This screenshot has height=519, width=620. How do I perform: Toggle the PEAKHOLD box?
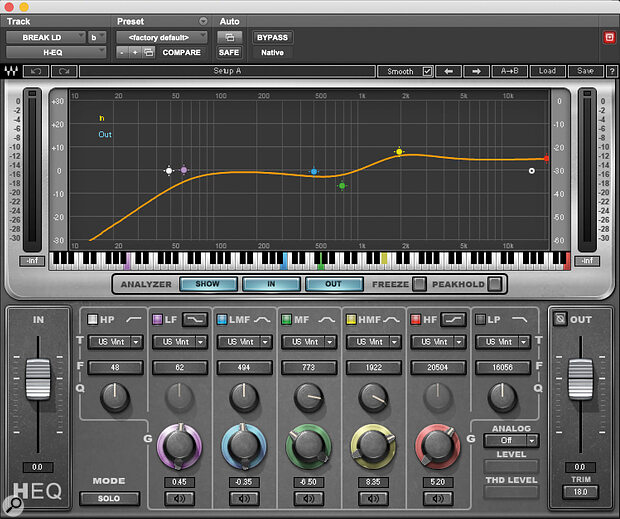pos(495,284)
